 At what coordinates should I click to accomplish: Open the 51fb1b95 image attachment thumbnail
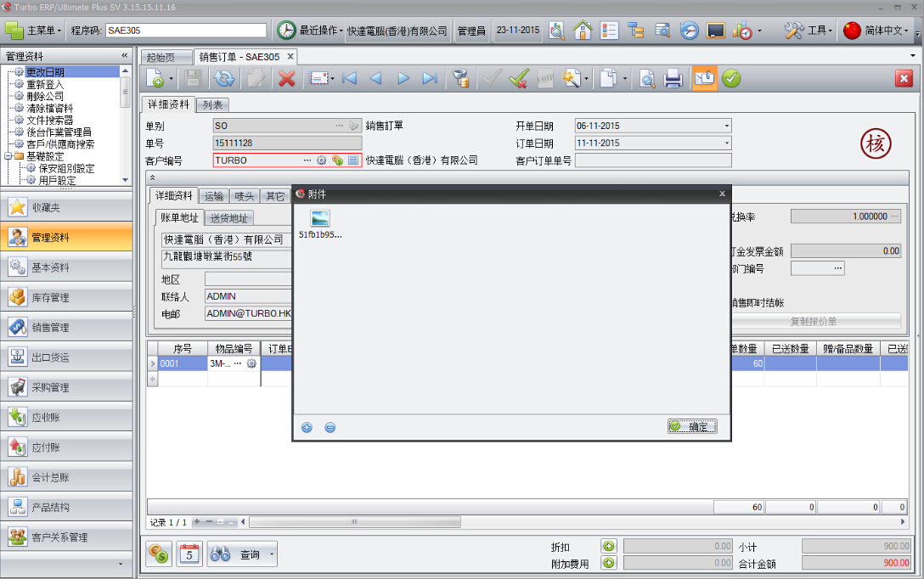[320, 224]
